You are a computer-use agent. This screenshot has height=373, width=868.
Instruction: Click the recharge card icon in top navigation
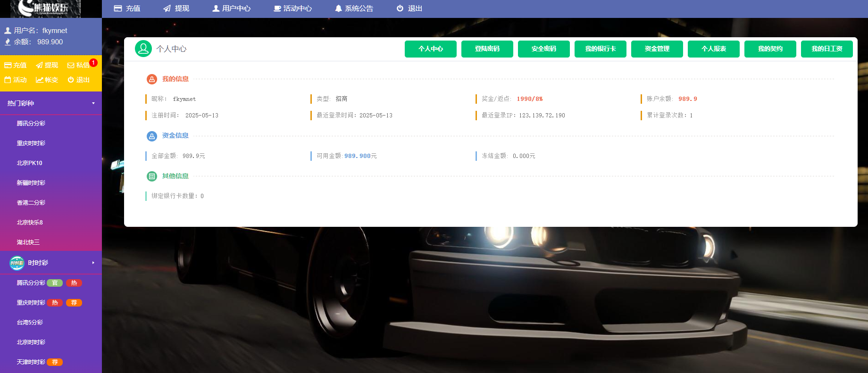click(x=118, y=8)
